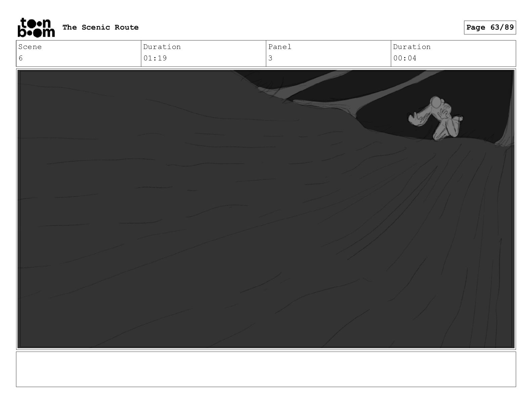The height and width of the screenshot is (411, 532).
Task: Click the scene number value '6'
Action: click(21, 58)
